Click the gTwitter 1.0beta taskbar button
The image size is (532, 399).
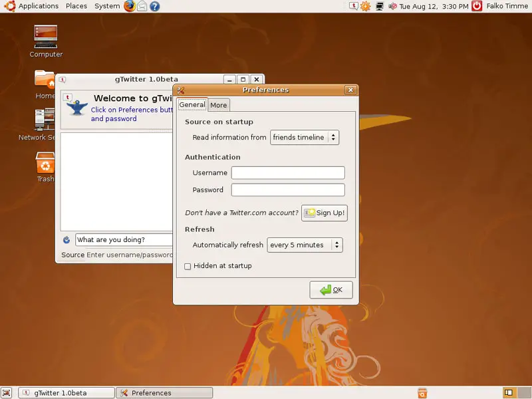tap(66, 393)
